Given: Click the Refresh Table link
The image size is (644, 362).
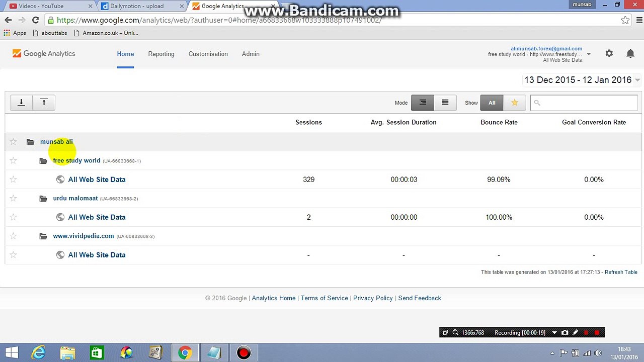Looking at the screenshot, I should [621, 272].
